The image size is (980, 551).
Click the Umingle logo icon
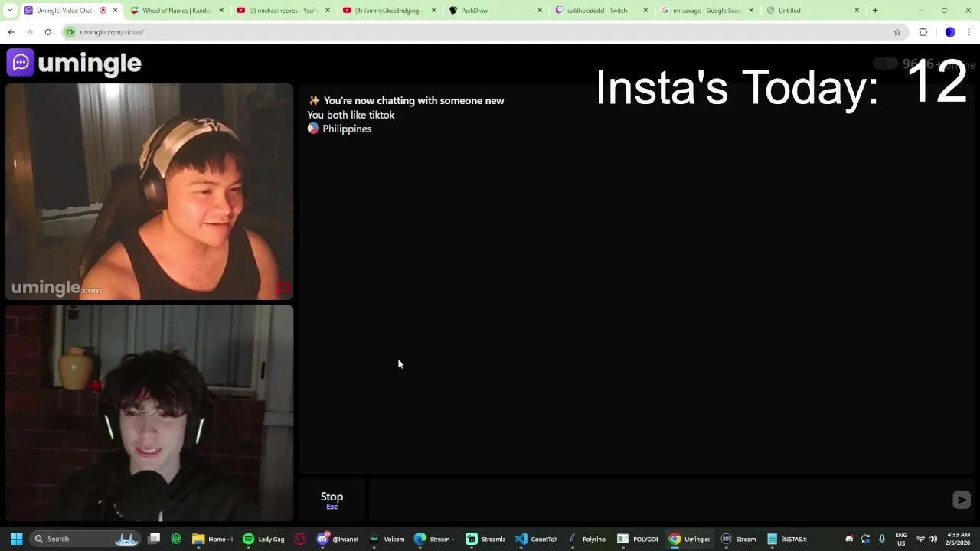pyautogui.click(x=21, y=63)
